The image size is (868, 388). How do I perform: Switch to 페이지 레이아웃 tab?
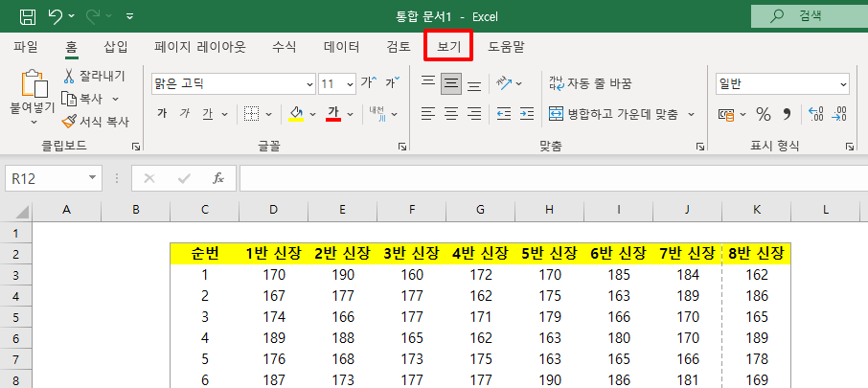[x=200, y=47]
